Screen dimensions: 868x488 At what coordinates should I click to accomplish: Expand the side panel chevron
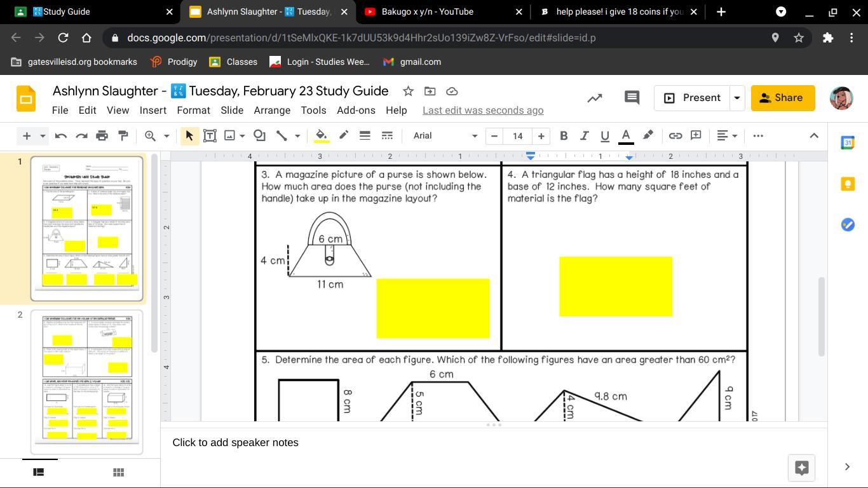[847, 467]
